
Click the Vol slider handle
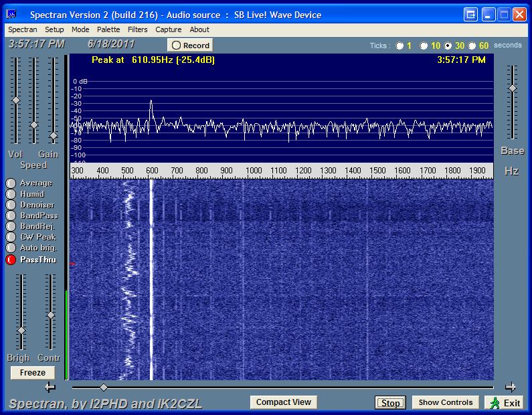click(16, 101)
